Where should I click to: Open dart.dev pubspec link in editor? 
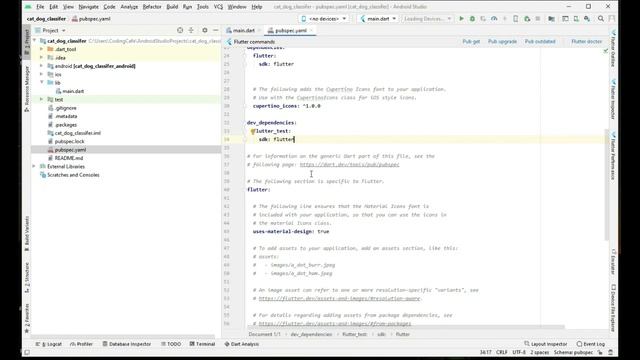tap(349, 164)
